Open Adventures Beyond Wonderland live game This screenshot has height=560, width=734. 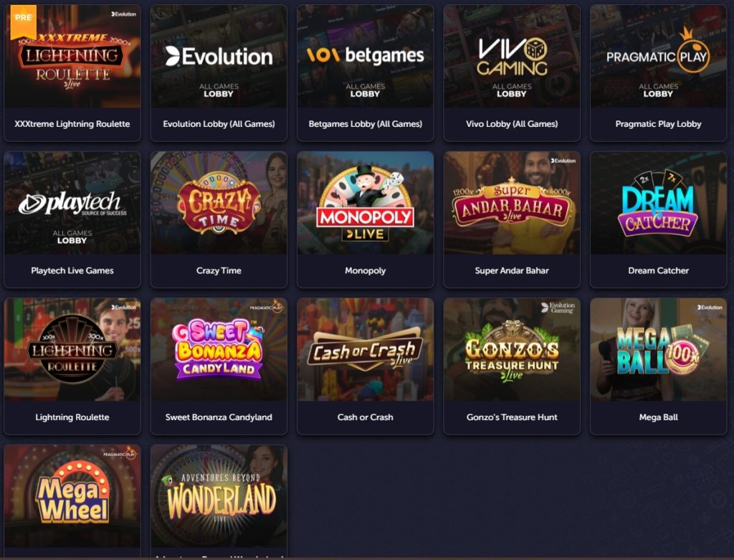click(x=219, y=501)
